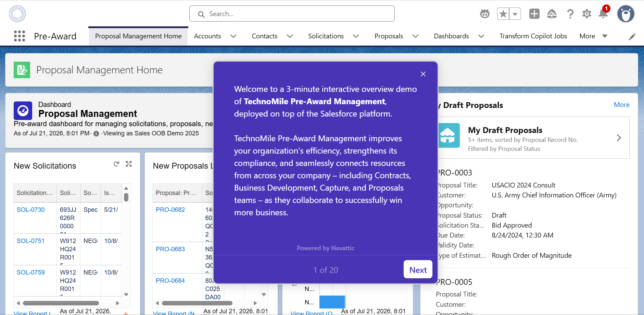Image resolution: width=644 pixels, height=315 pixels.
Task: Open the Favorites list dropdown arrow
Action: coord(515,14)
